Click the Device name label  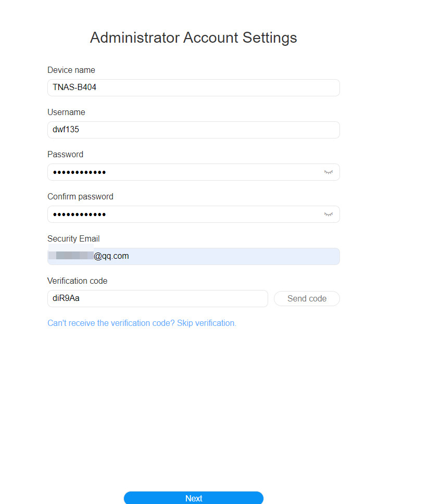71,70
